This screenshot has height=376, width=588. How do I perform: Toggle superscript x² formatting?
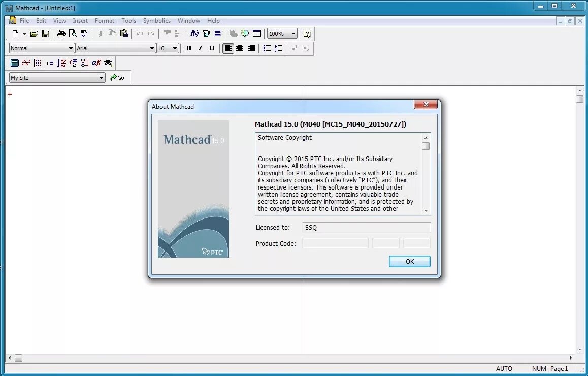(x=295, y=48)
